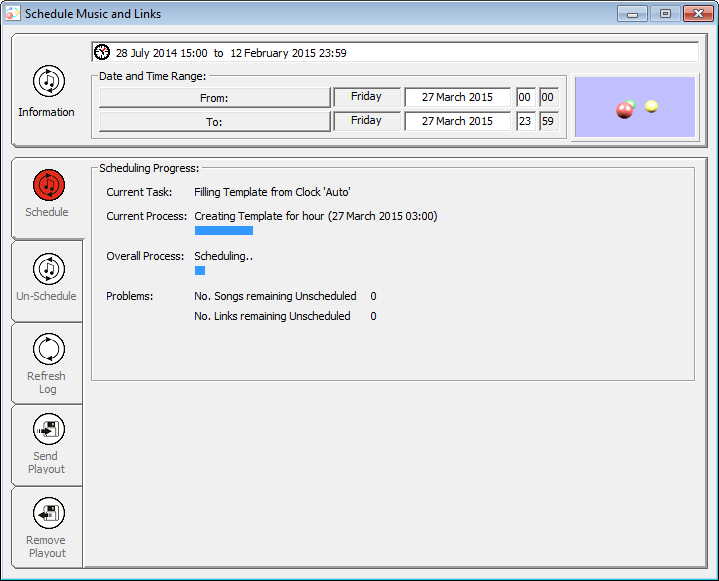Screen dimensions: 719x581
Task: Click the From: button
Action: [x=214, y=98]
